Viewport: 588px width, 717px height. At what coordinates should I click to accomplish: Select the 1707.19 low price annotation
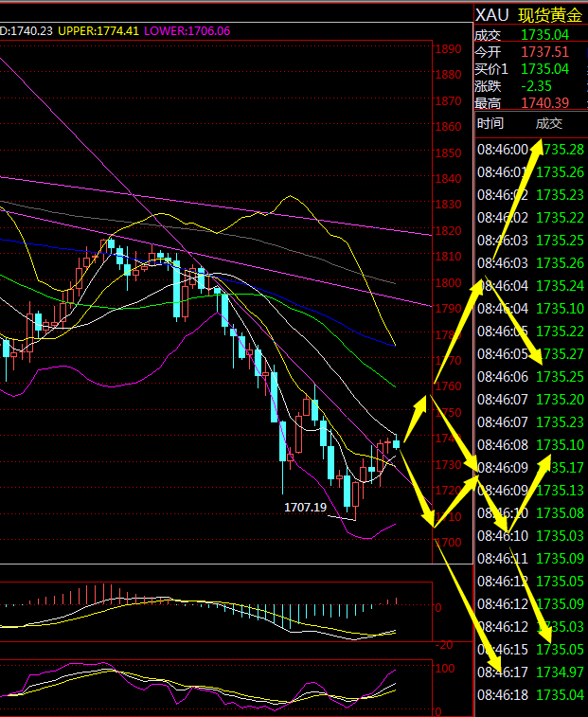click(x=305, y=508)
